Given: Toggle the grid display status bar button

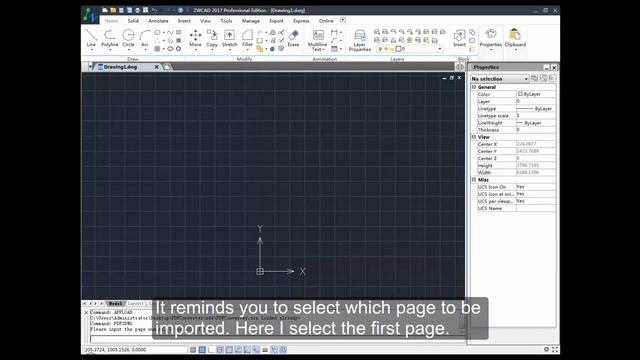Looking at the screenshot, I should click(202, 349).
